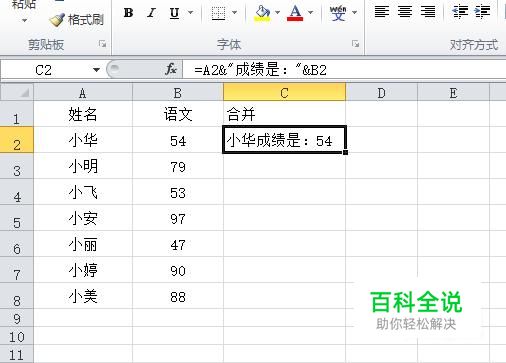Click cell containing 小婷
This screenshot has width=506, height=363.
pos(83,270)
